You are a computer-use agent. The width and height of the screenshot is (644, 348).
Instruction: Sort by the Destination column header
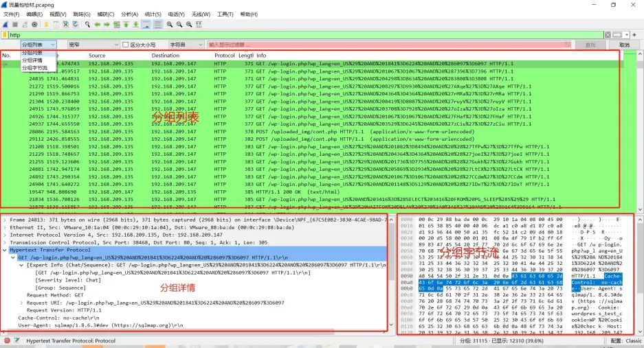[166, 56]
